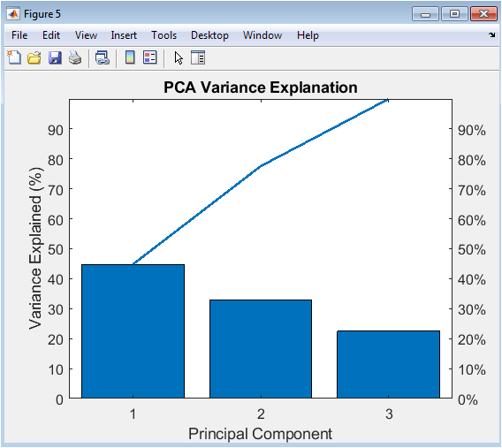
Task: Print the figure with the printer icon
Action: [75, 58]
